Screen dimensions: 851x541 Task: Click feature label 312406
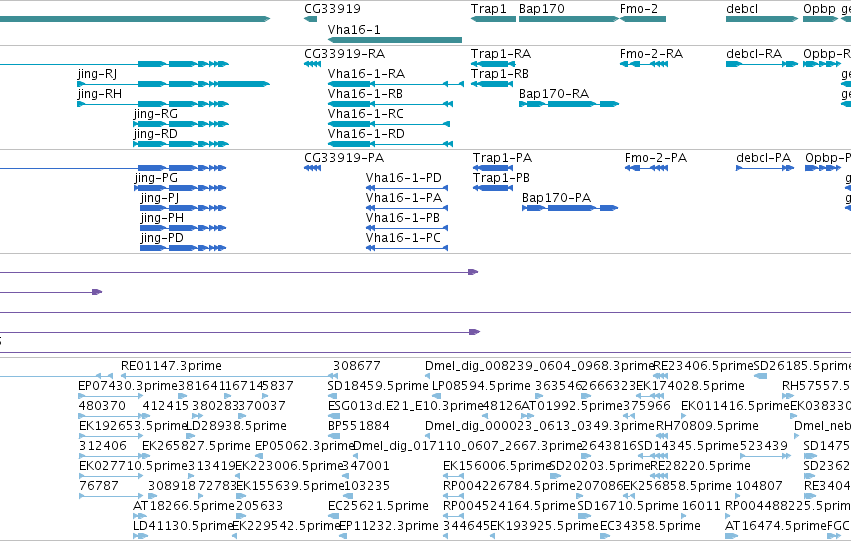pyautogui.click(x=103, y=447)
